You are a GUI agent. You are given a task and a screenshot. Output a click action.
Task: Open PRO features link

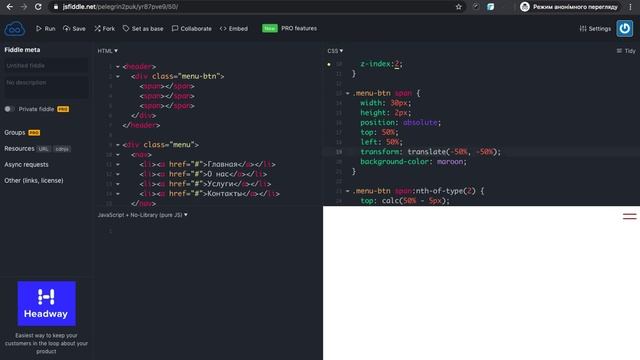click(299, 28)
